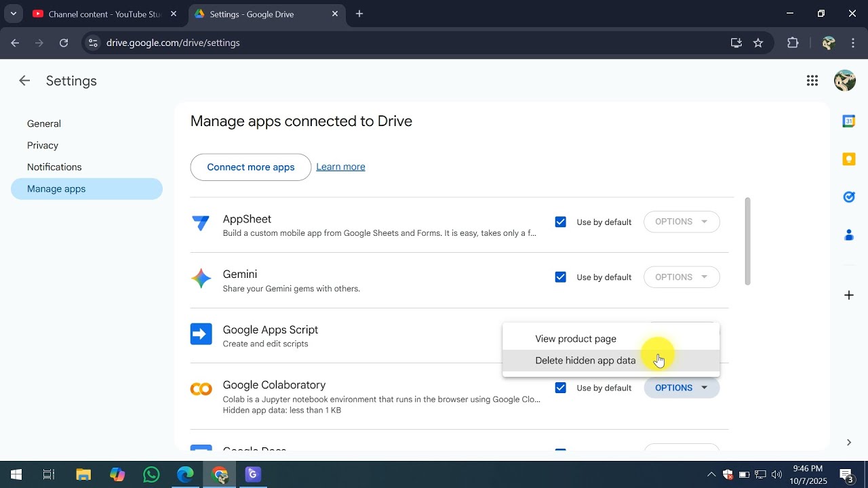Open Google Calendar side panel icon
This screenshot has height=488, width=868.
[848, 121]
